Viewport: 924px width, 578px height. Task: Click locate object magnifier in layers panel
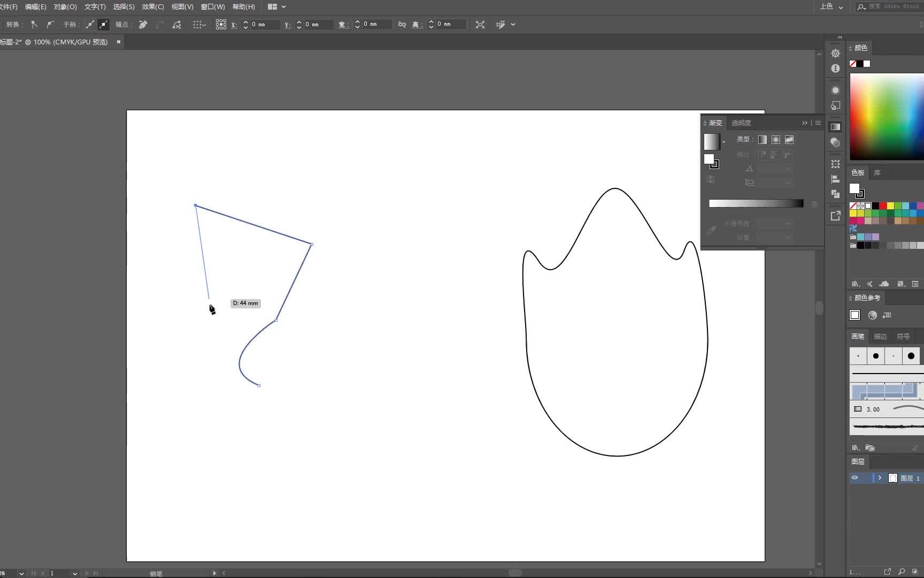[902, 572]
